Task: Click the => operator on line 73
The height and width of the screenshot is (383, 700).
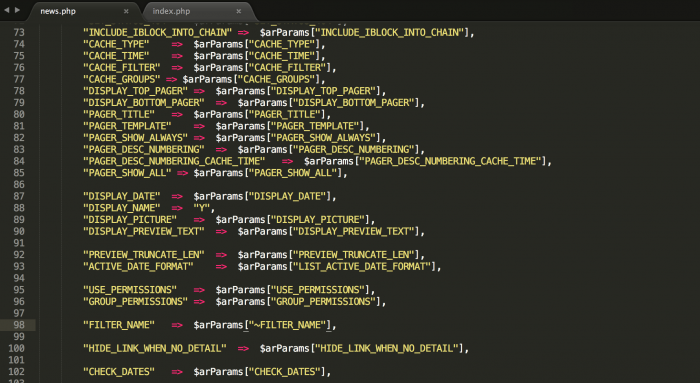Action: coord(243,33)
